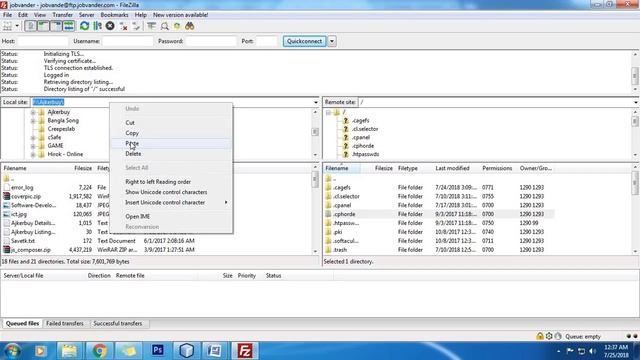Open the Transfer menu

point(62,15)
